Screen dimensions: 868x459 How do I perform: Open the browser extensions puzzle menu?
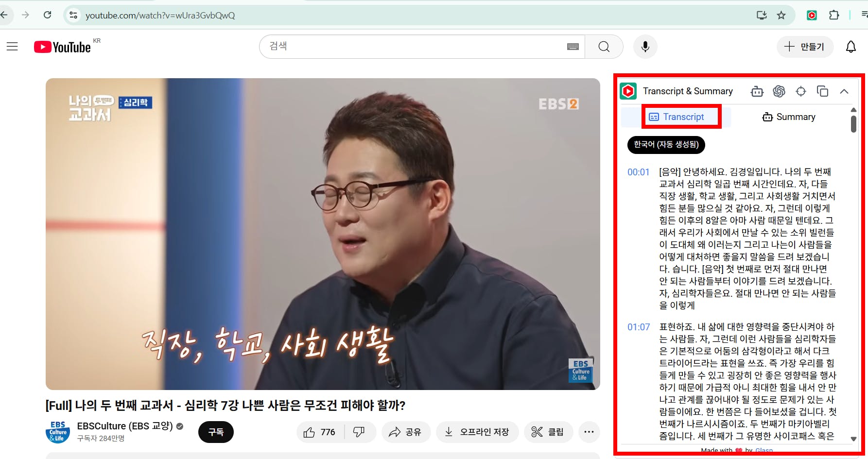834,15
